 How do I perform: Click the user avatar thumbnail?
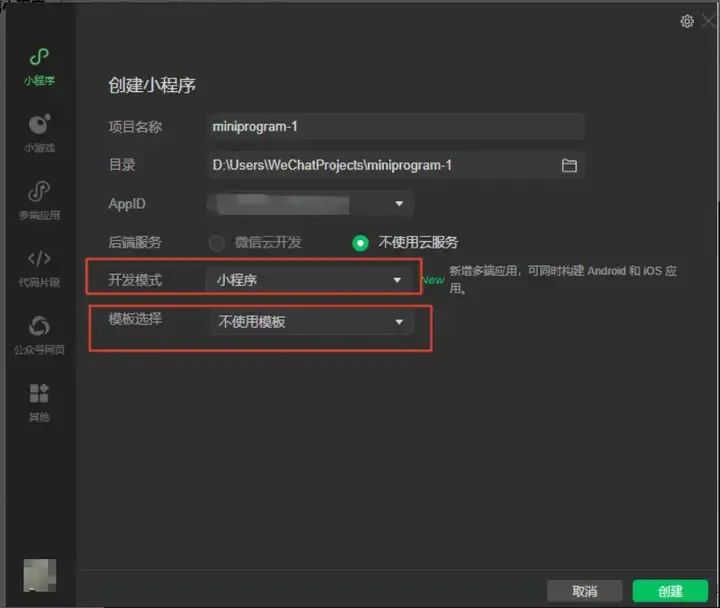pos(39,575)
